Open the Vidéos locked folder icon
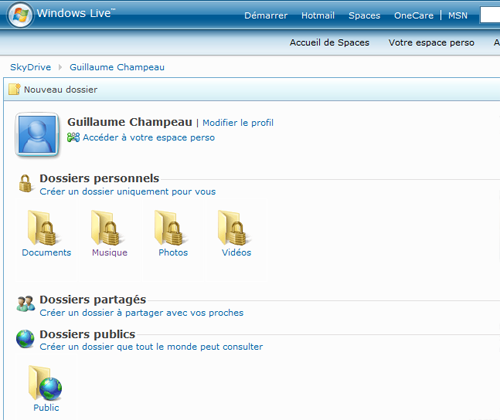Screen dimensions: 500x420 pos(233,228)
